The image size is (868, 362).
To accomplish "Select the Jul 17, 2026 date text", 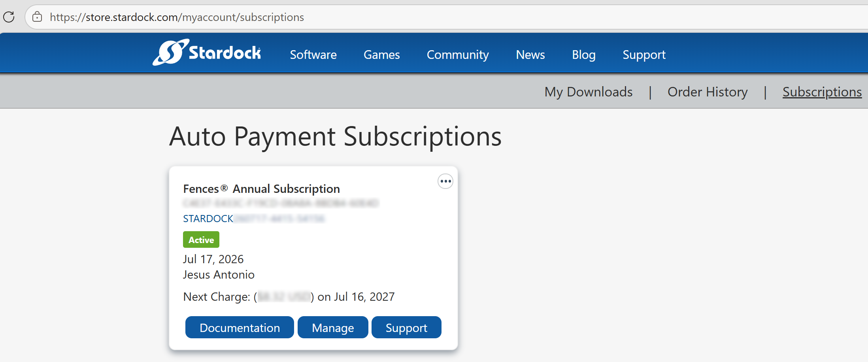I will [213, 259].
